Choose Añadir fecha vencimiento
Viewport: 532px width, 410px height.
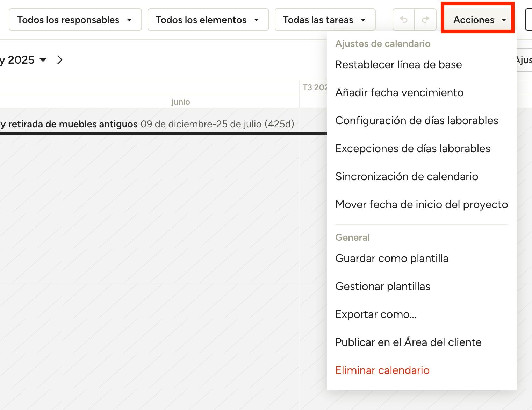399,93
